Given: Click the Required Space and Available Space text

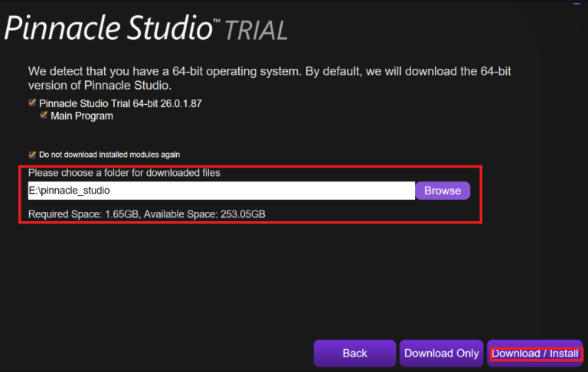Looking at the screenshot, I should pyautogui.click(x=147, y=214).
